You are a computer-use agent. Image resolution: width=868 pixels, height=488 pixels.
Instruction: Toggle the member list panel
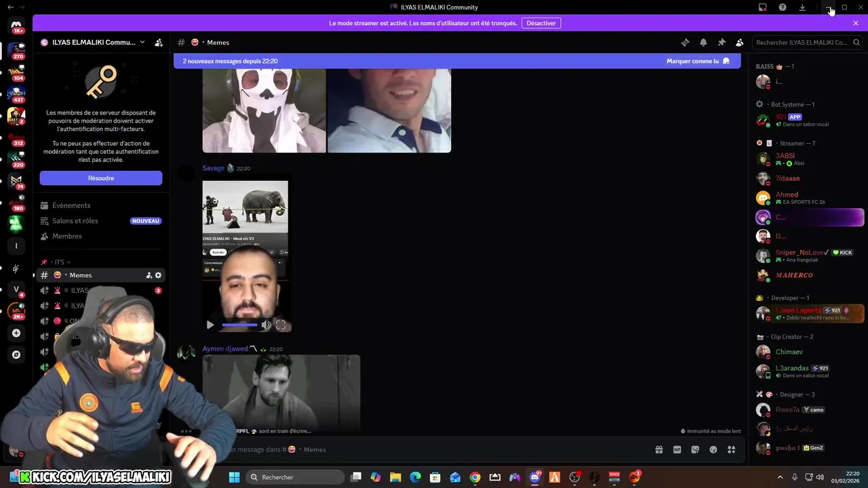pyautogui.click(x=740, y=42)
